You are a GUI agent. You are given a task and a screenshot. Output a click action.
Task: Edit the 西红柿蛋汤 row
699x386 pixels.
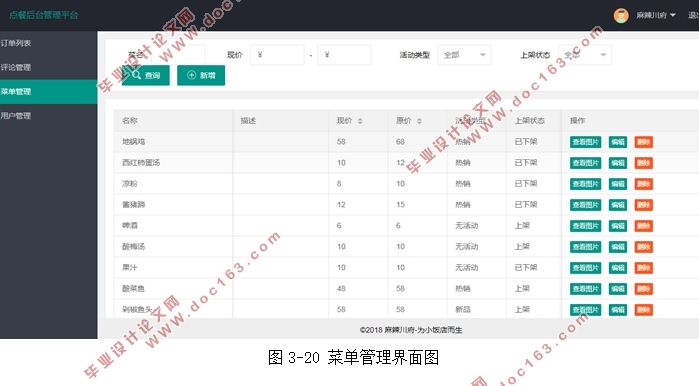coord(618,163)
